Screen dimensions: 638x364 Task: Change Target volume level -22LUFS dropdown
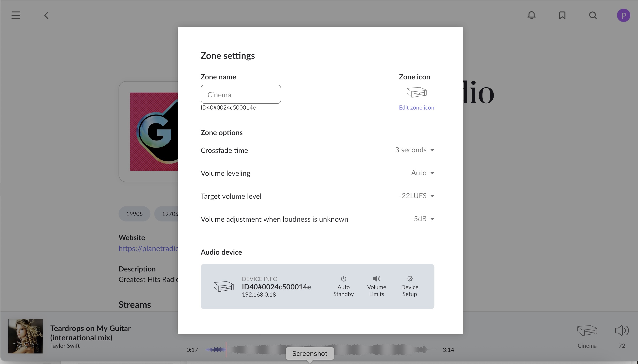[416, 196]
